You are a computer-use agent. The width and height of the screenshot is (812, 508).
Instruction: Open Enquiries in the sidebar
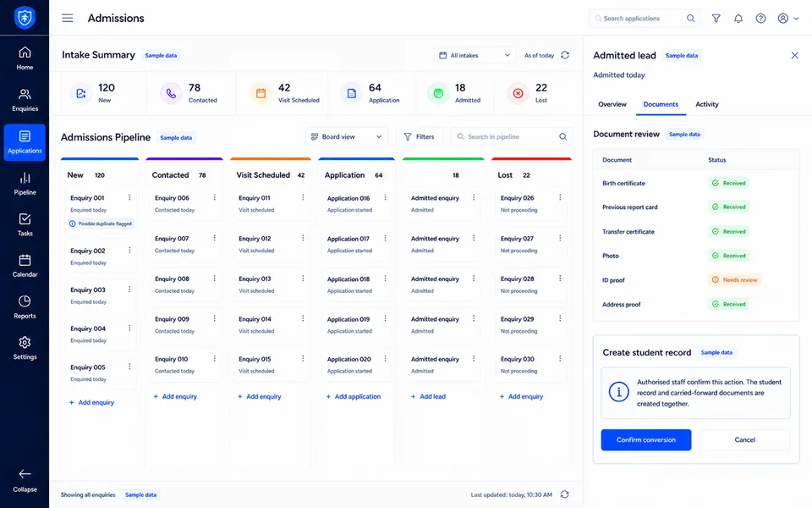click(x=25, y=100)
